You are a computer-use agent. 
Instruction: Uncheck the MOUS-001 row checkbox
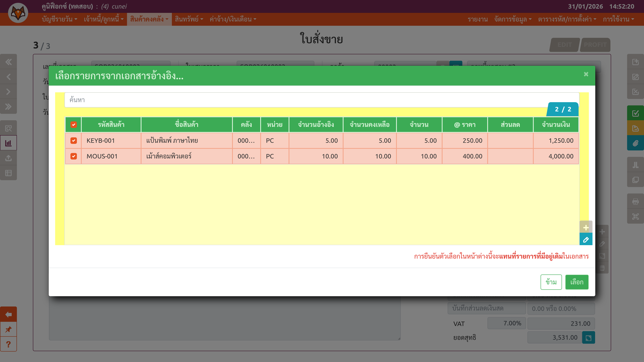[x=73, y=156]
